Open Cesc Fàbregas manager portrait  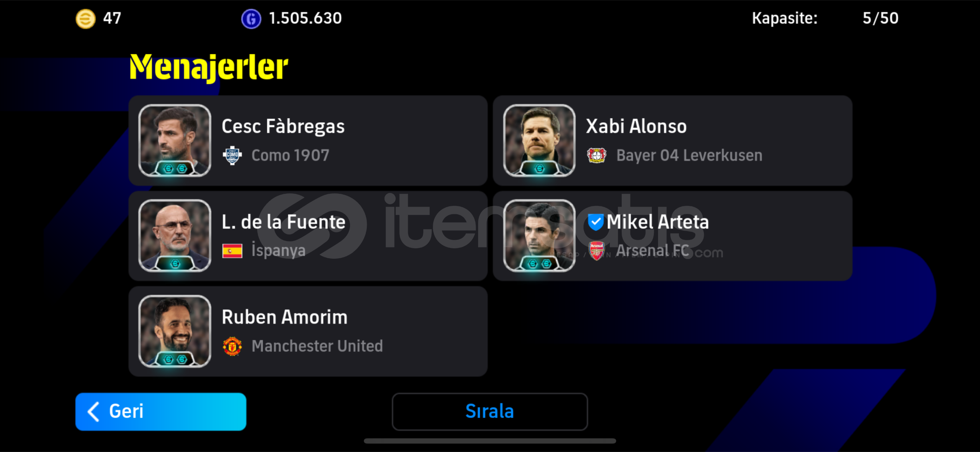click(175, 141)
